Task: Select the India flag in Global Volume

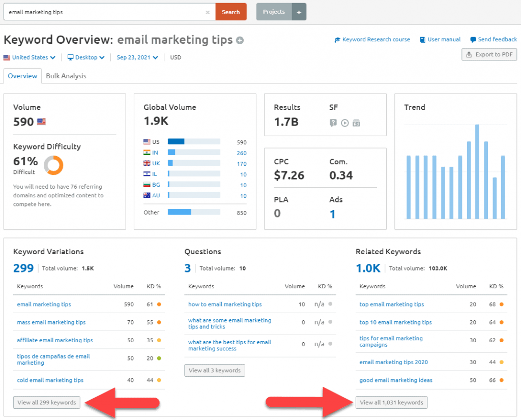Action: [147, 153]
